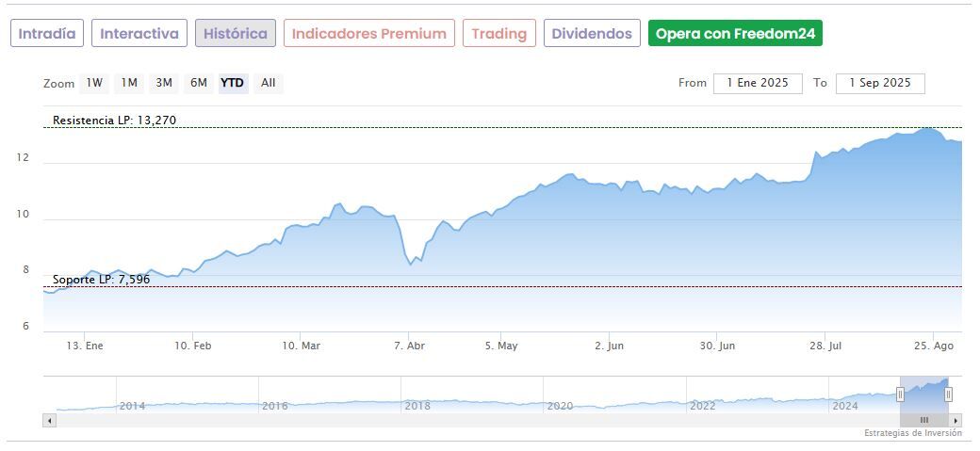Click the navigator left range handle
Screen dimensions: 980x451
900,395
